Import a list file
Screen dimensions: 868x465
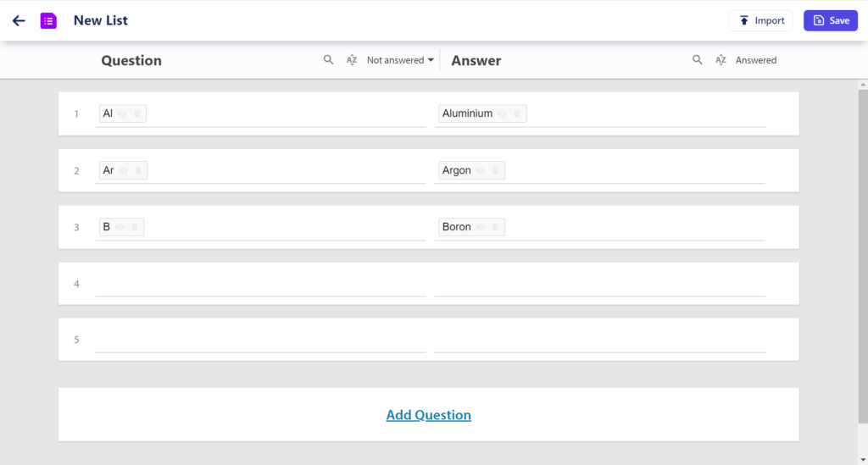point(761,20)
